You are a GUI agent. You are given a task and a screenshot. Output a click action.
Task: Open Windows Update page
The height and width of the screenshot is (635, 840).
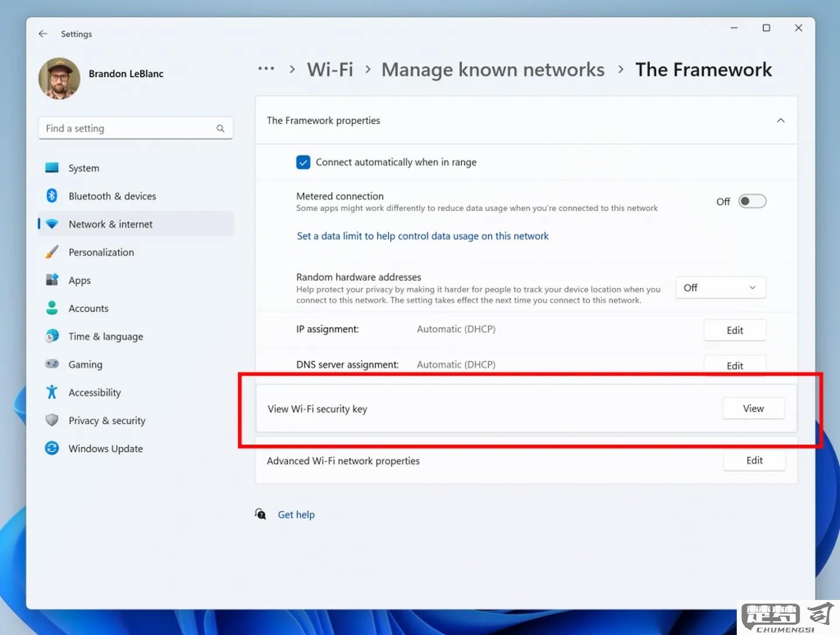(135, 448)
